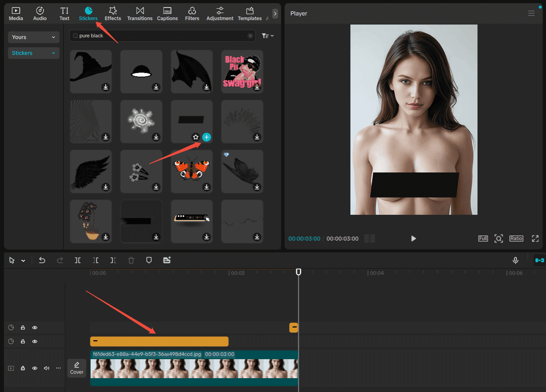Expand the Yours dropdown
Image resolution: width=546 pixels, height=392 pixels.
pos(34,37)
